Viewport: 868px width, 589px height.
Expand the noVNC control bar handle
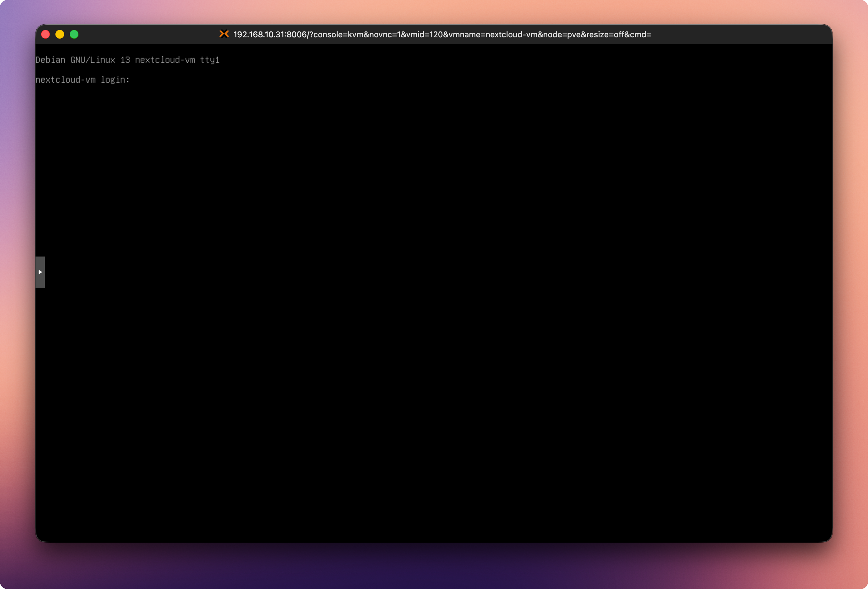(x=40, y=272)
